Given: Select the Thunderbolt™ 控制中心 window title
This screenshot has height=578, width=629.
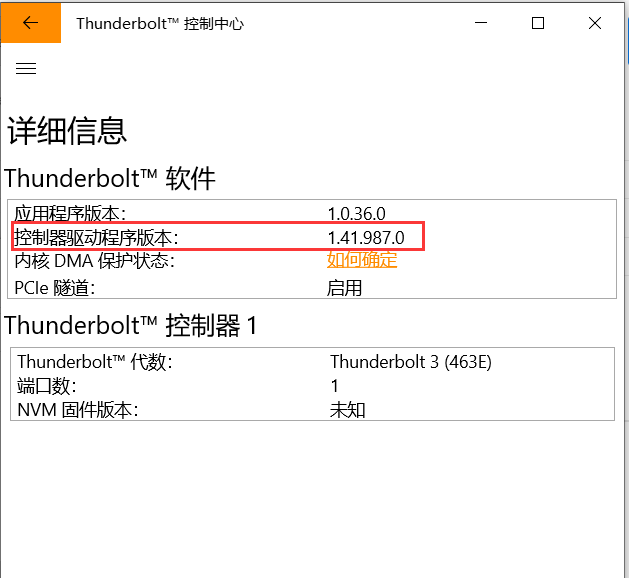Looking at the screenshot, I should click(160, 23).
